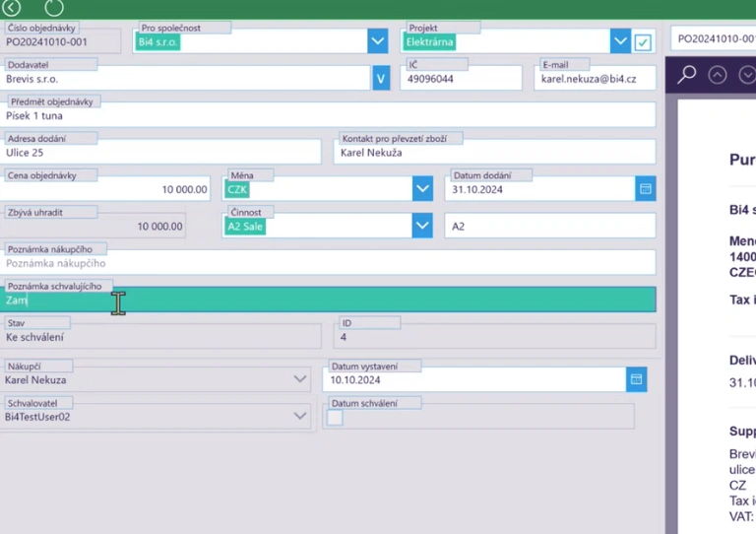Click the V button next to Dodavatel
This screenshot has height=534, width=756.
[x=381, y=79]
